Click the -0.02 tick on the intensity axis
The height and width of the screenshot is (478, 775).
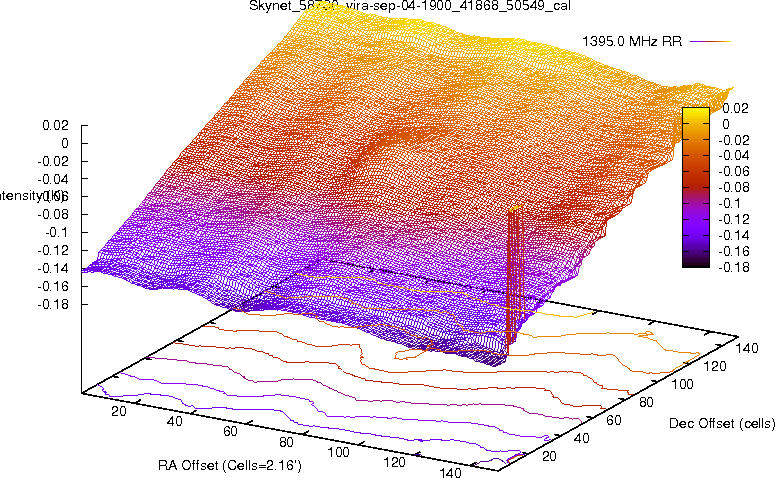[53, 161]
